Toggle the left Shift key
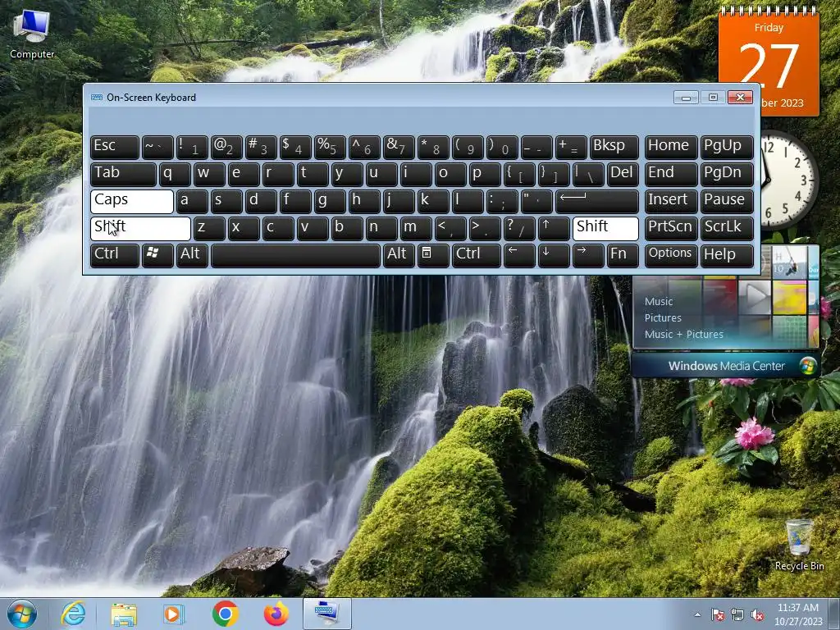Image resolution: width=840 pixels, height=630 pixels. click(x=140, y=228)
